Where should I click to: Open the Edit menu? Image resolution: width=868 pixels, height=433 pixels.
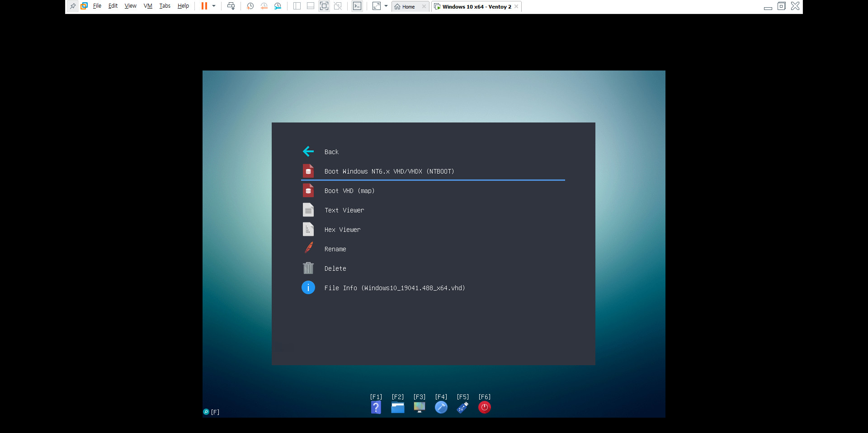point(113,6)
